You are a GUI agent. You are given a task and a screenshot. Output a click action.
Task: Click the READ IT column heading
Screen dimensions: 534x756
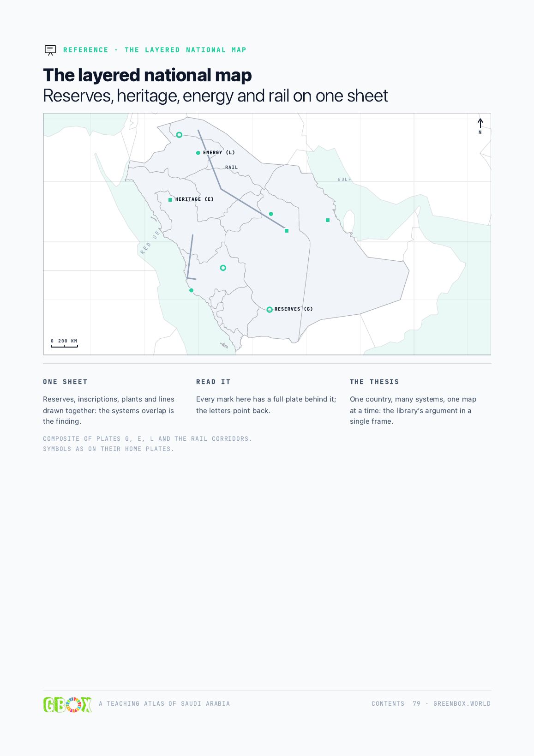coord(213,382)
